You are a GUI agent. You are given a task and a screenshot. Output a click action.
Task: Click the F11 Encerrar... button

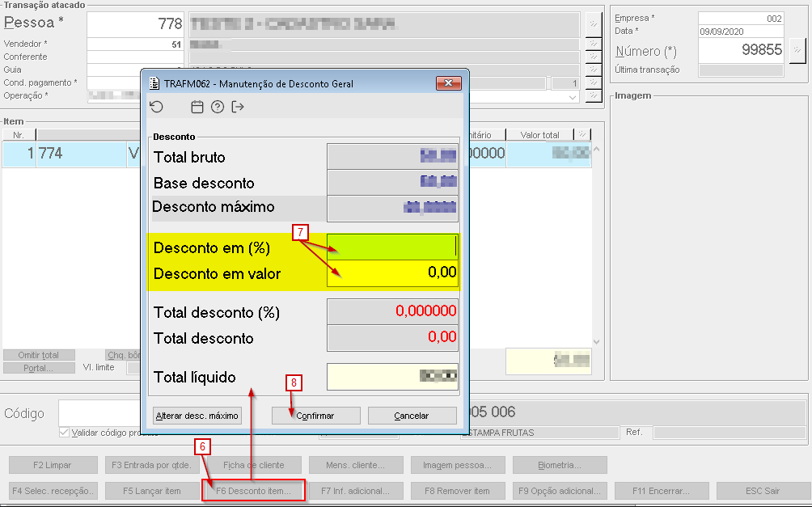coord(662,491)
